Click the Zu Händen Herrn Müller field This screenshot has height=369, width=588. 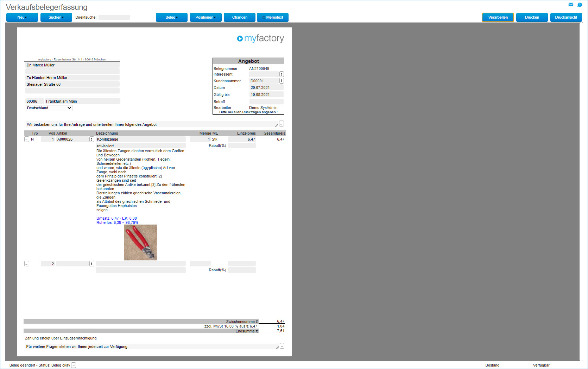point(72,78)
